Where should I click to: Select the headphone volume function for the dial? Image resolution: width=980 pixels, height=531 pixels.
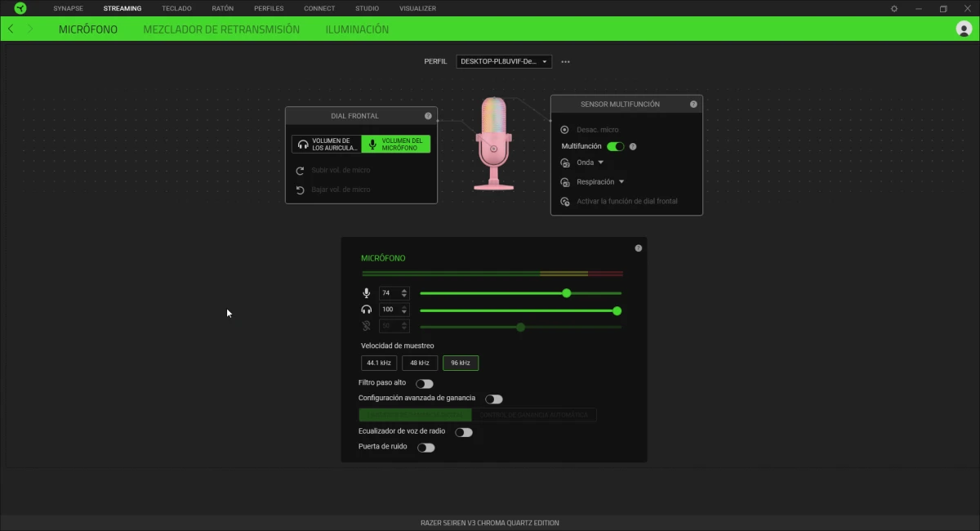click(326, 143)
